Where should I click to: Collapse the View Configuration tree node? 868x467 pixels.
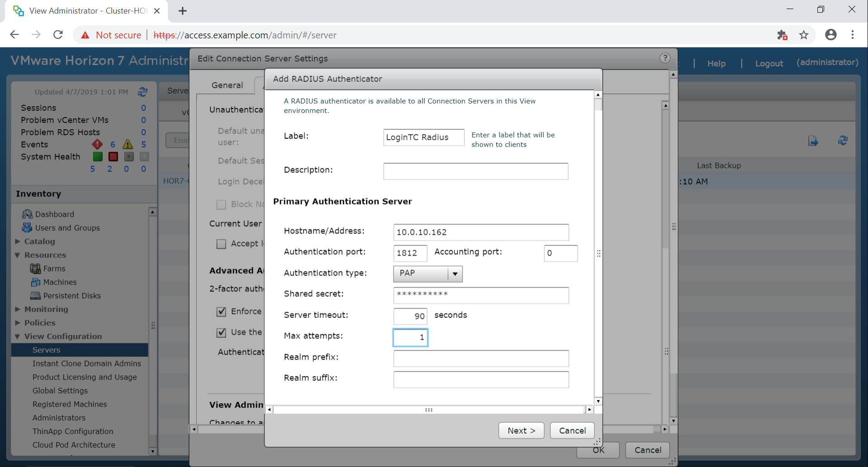click(x=18, y=336)
